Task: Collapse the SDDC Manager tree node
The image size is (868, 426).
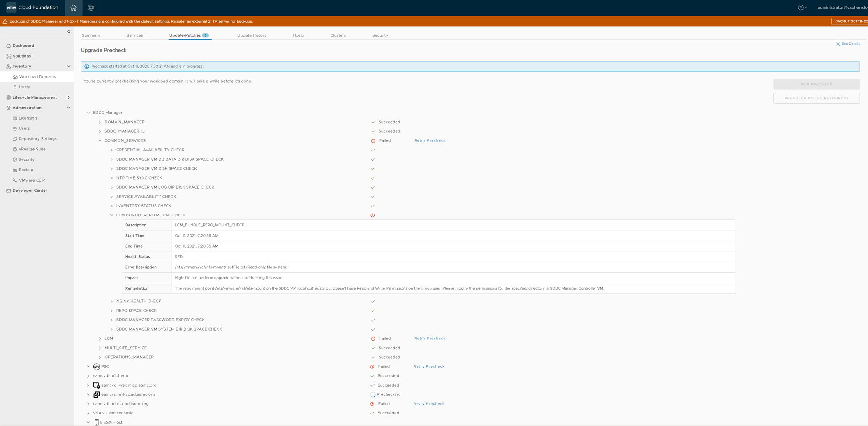Action: 88,113
